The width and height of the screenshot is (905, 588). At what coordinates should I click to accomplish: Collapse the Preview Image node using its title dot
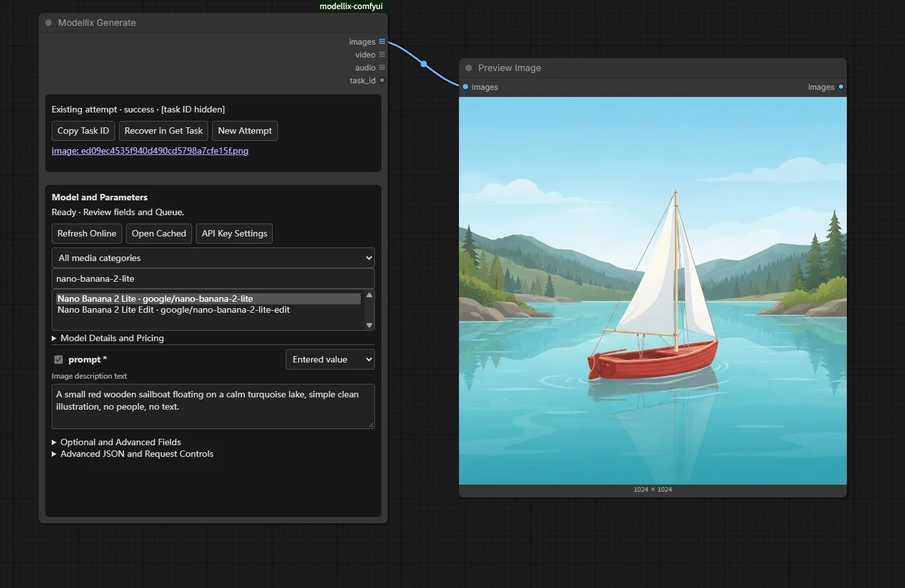tap(469, 68)
